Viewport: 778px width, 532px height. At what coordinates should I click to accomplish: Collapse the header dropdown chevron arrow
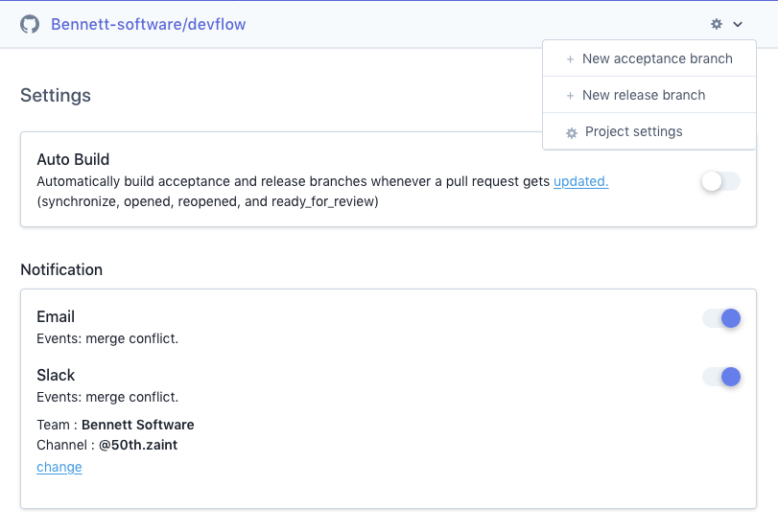738,24
